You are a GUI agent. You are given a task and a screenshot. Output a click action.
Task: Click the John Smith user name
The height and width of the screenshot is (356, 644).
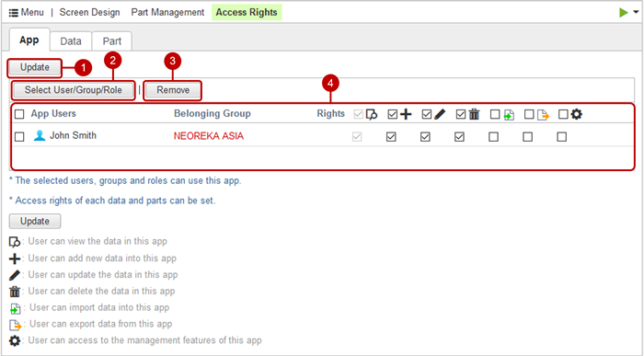pos(73,135)
